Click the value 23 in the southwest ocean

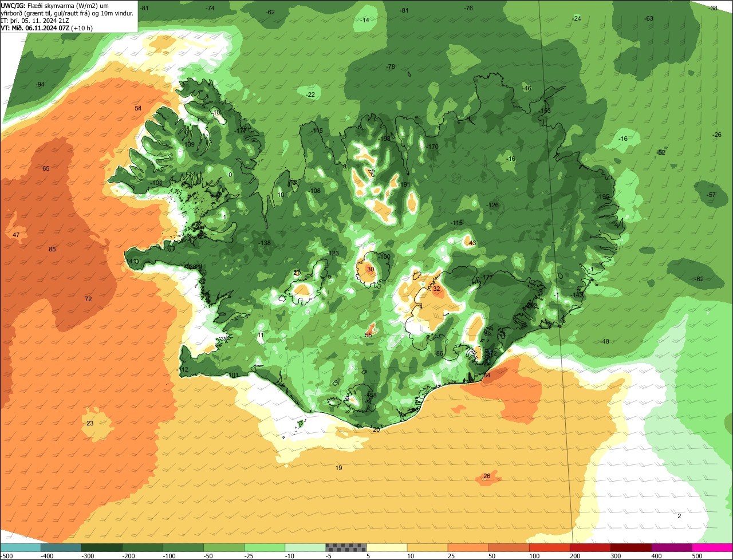coord(90,423)
